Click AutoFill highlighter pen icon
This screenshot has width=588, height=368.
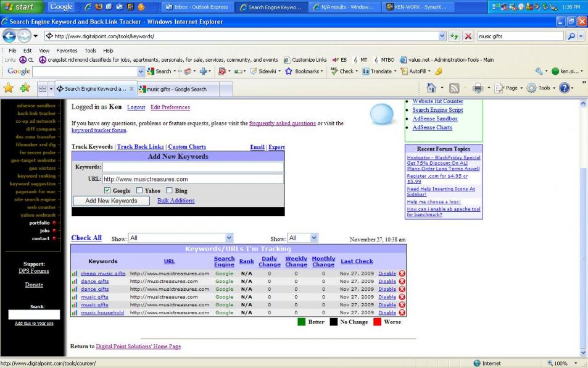click(x=438, y=71)
